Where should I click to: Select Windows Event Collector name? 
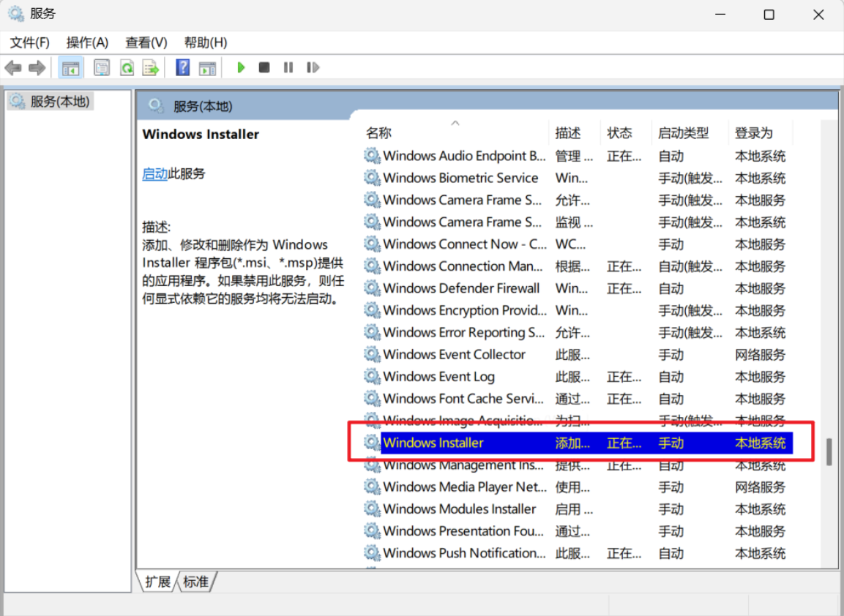(x=454, y=354)
